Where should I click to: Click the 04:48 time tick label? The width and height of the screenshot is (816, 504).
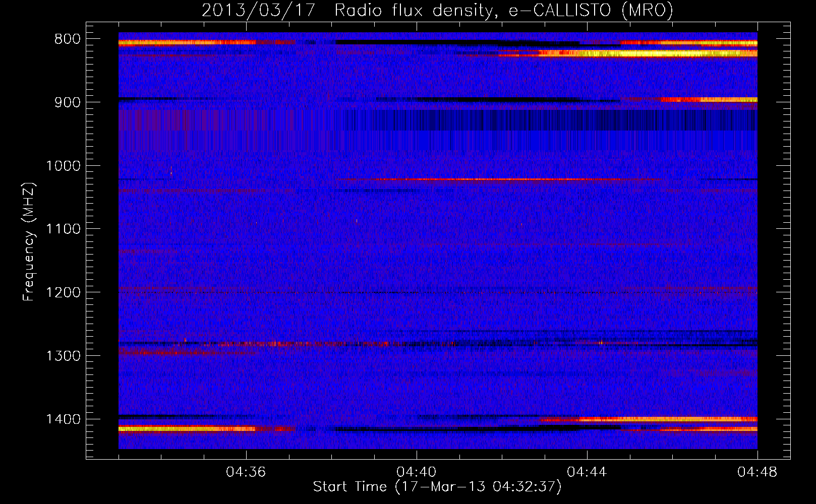tap(757, 472)
